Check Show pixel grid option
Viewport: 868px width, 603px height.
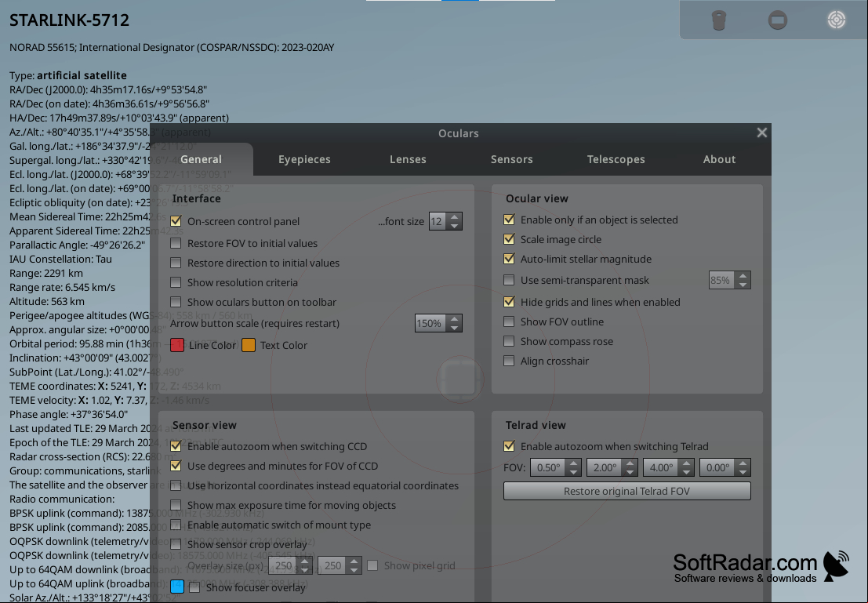pyautogui.click(x=372, y=565)
